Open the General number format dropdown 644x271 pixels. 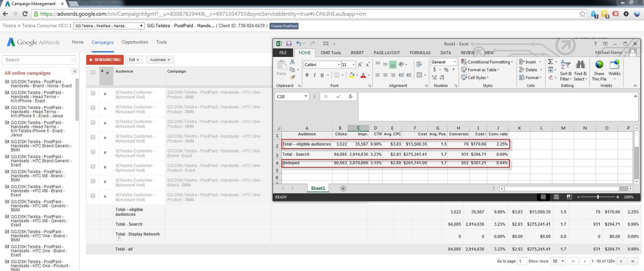(454, 62)
